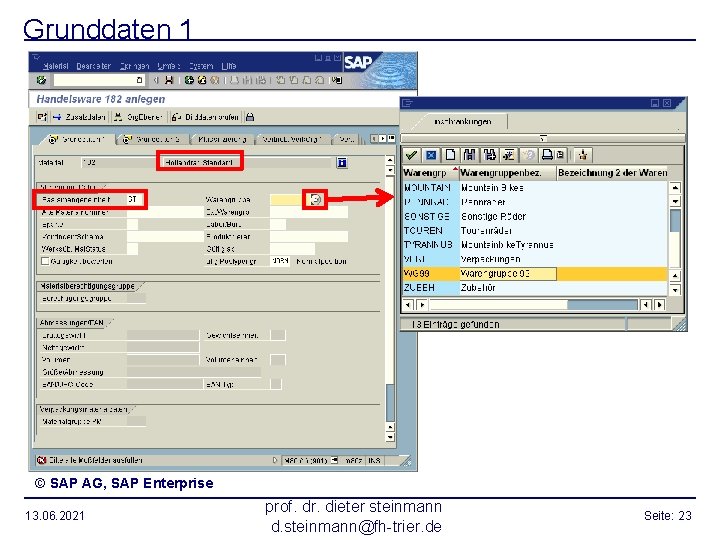Screen dimensions: 720x540
Task: Click the Zusatzdaten button
Action: [79, 117]
